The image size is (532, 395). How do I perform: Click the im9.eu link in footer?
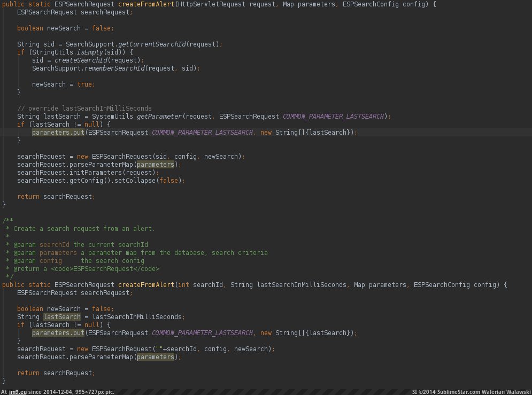tap(18, 391)
